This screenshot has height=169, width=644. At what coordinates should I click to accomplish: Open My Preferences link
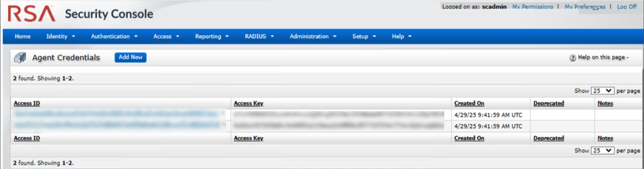[x=585, y=7]
